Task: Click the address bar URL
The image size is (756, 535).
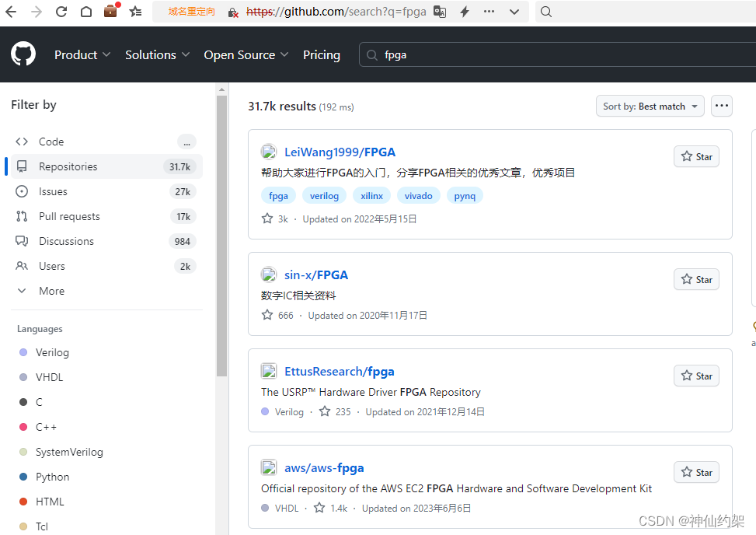Action: (336, 12)
